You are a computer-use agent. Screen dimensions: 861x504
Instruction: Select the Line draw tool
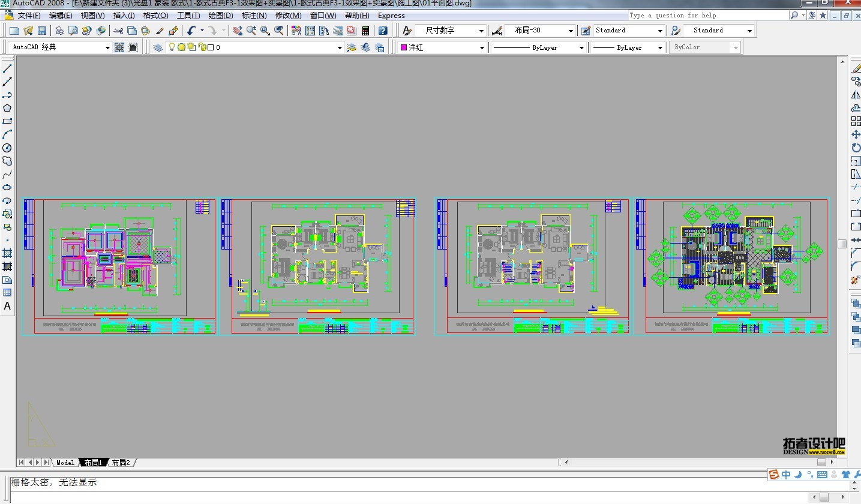[x=7, y=68]
